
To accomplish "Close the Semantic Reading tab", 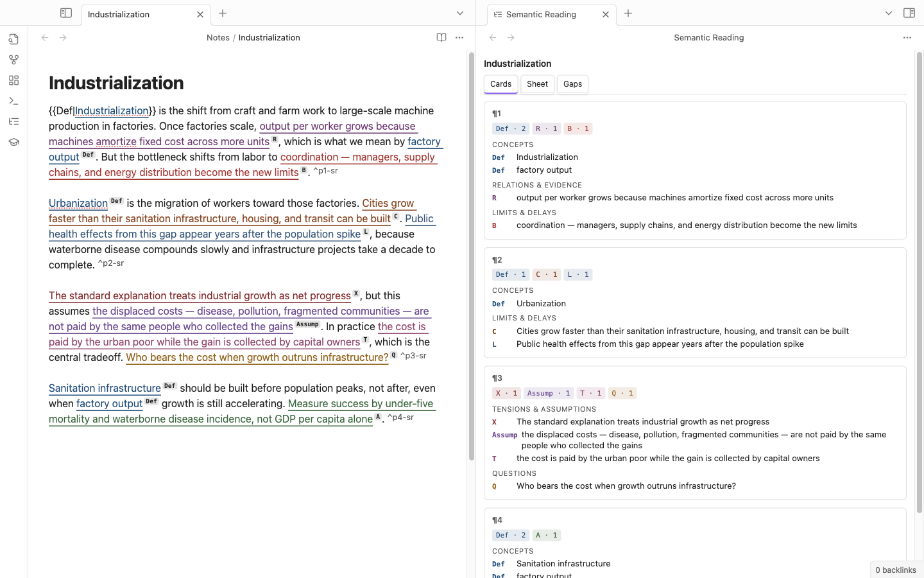I will click(606, 14).
